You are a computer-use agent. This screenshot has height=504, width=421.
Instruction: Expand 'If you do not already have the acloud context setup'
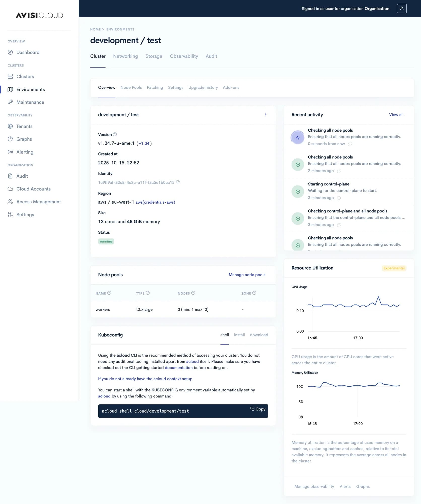145,379
